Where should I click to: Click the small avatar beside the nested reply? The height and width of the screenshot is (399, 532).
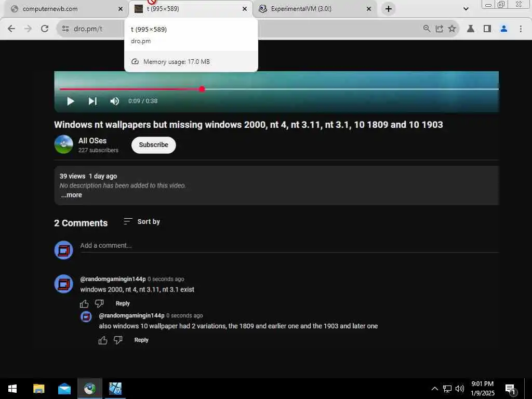[x=86, y=316]
